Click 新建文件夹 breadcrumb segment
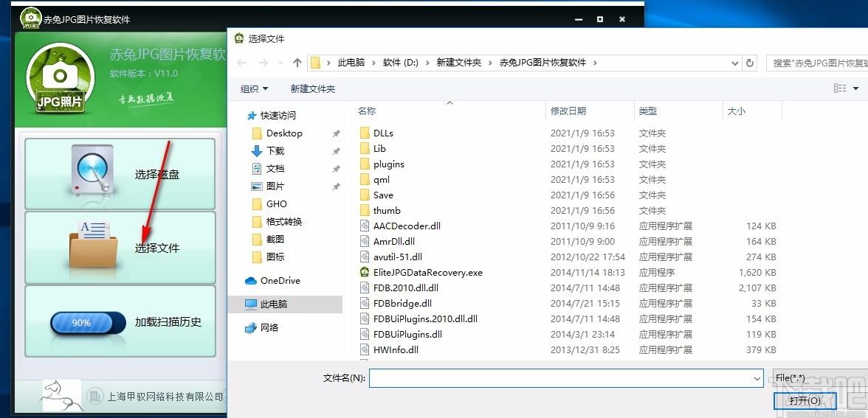The height and width of the screenshot is (418, 868). coord(459,63)
